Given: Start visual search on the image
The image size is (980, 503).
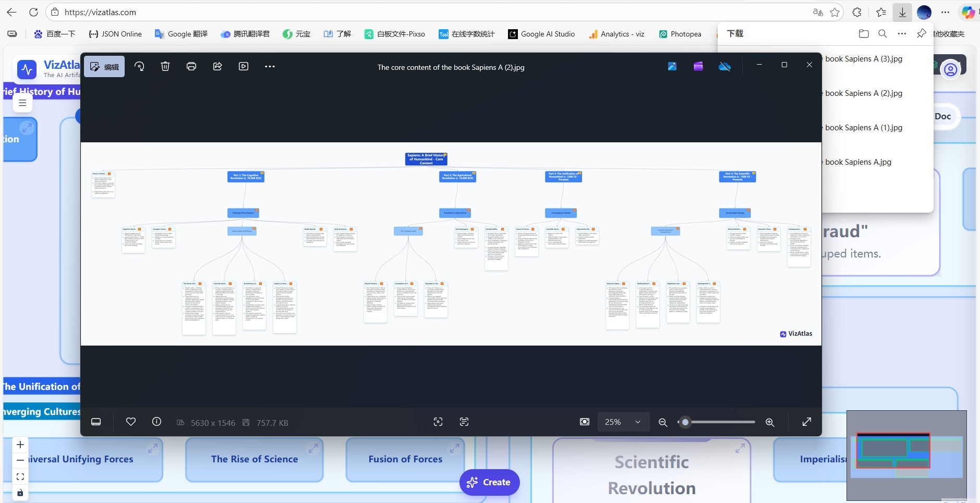Looking at the screenshot, I should 439,422.
